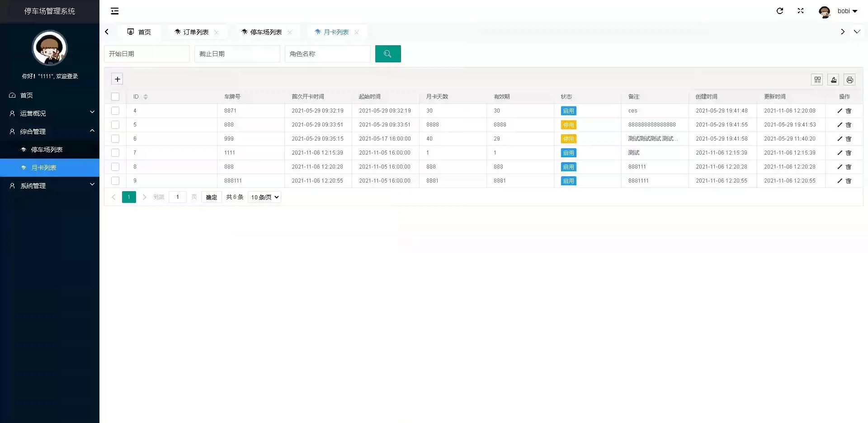Viewport: 868px width, 423px height.
Task: Collapse the sidebar with hamburger icon
Action: point(115,11)
